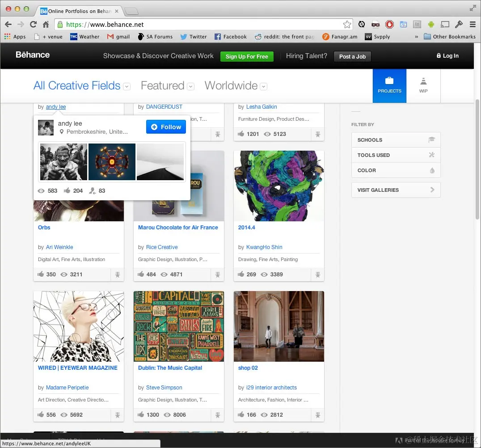Viewport: 481px width, 448px height.
Task: Open the old man photo thumbnail in popup
Action: pyautogui.click(x=63, y=162)
